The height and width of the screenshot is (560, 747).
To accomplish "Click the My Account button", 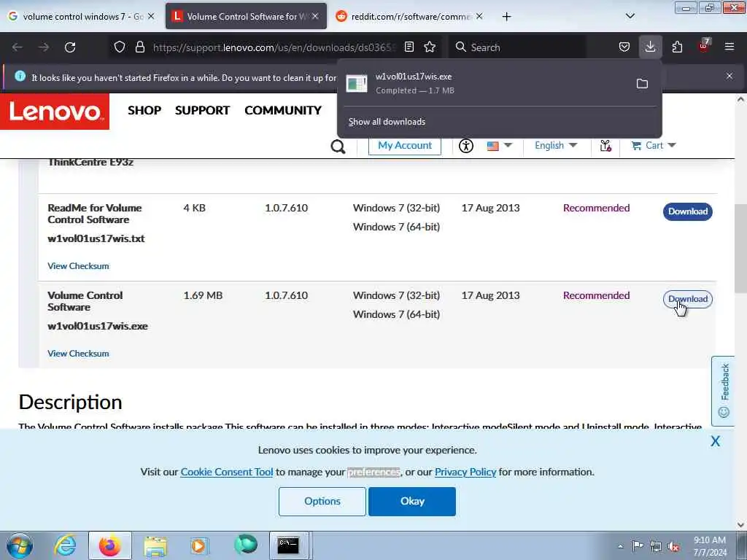I will click(x=404, y=145).
